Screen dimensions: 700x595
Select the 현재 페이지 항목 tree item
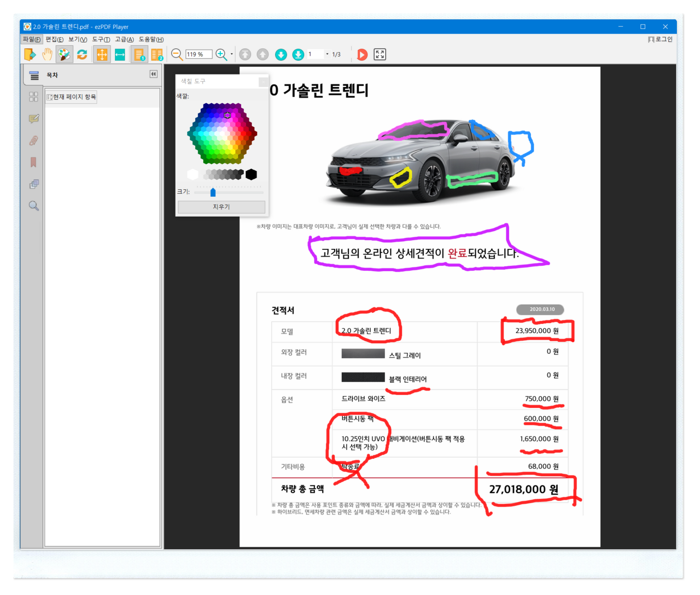(x=71, y=97)
